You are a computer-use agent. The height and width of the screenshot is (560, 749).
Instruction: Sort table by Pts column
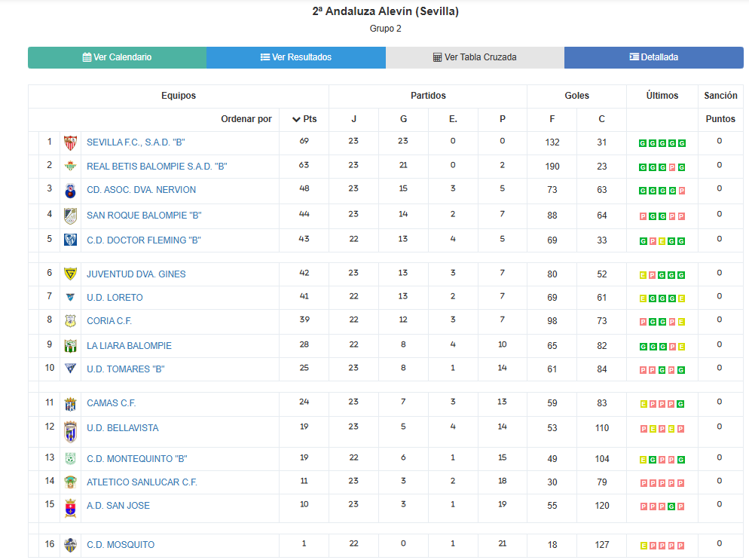(x=304, y=119)
